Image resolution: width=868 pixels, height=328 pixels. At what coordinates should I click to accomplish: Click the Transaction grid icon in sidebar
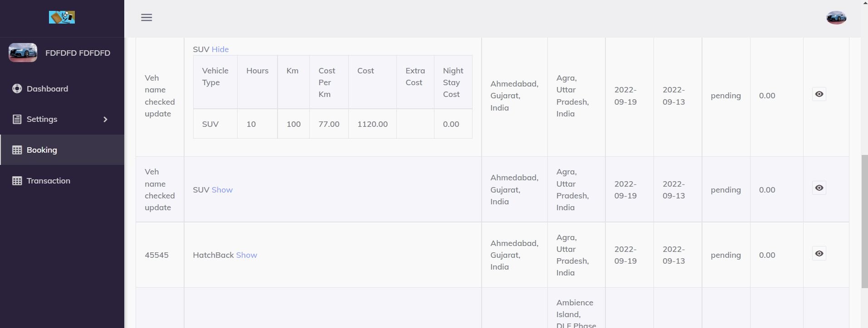pos(17,181)
